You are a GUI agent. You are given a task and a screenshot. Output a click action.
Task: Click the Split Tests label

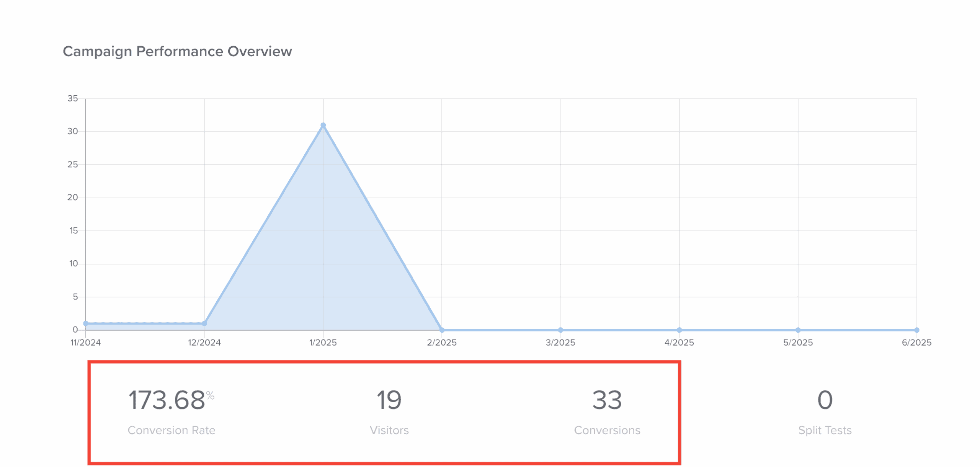825,430
